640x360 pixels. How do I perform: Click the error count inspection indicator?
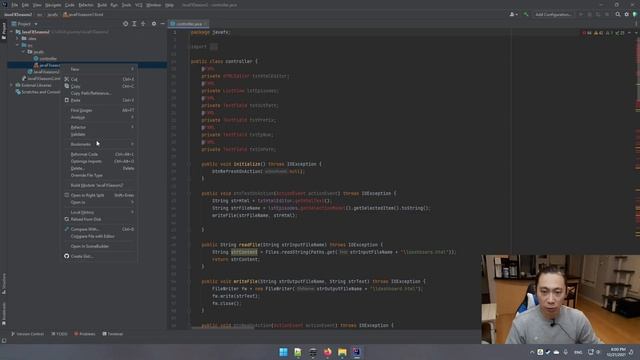587,33
